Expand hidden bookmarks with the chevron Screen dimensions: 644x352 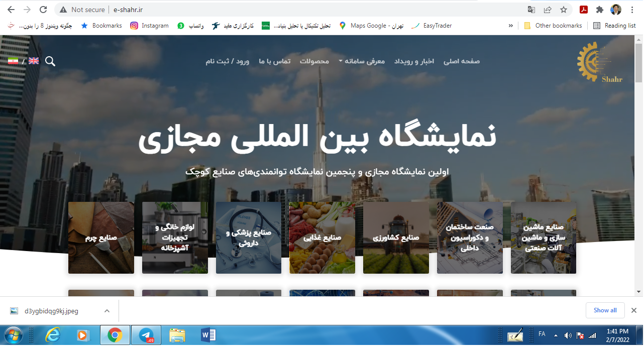[510, 26]
